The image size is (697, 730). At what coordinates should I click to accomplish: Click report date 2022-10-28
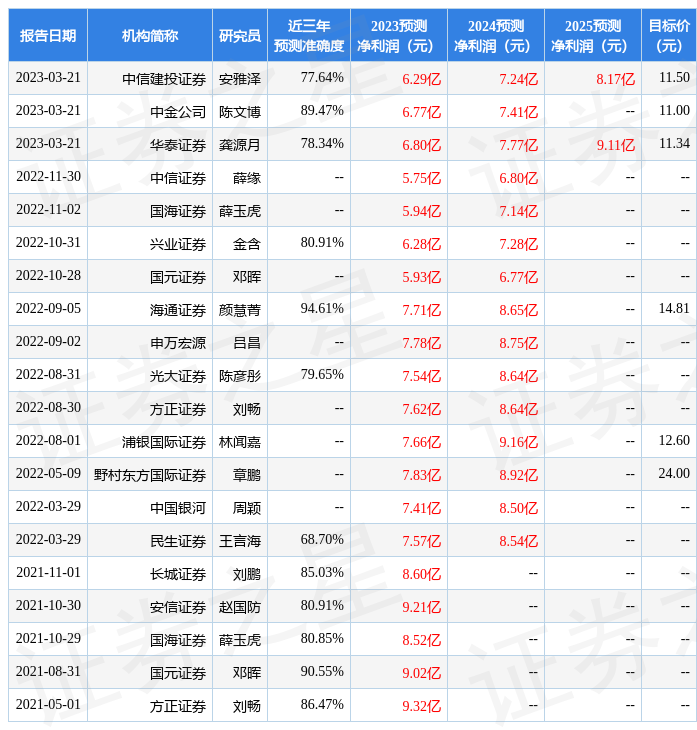coord(48,276)
